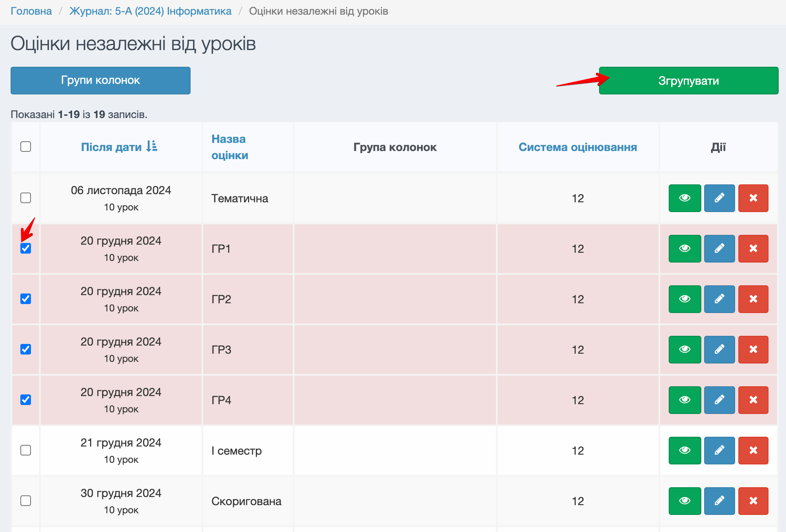Screen dimensions: 786x532
Task: Select the I семестр row checkbox
Action: [x=26, y=450]
